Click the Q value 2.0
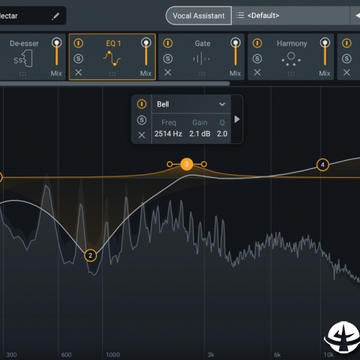 (222, 134)
